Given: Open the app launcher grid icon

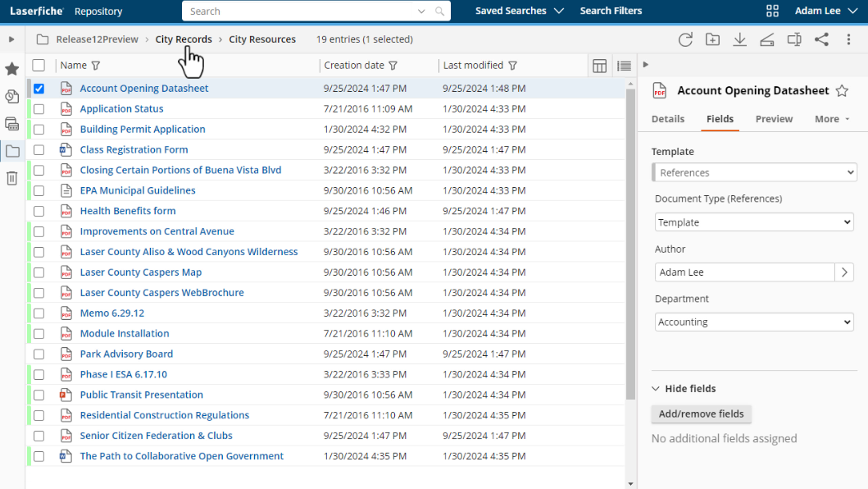Looking at the screenshot, I should 772,11.
